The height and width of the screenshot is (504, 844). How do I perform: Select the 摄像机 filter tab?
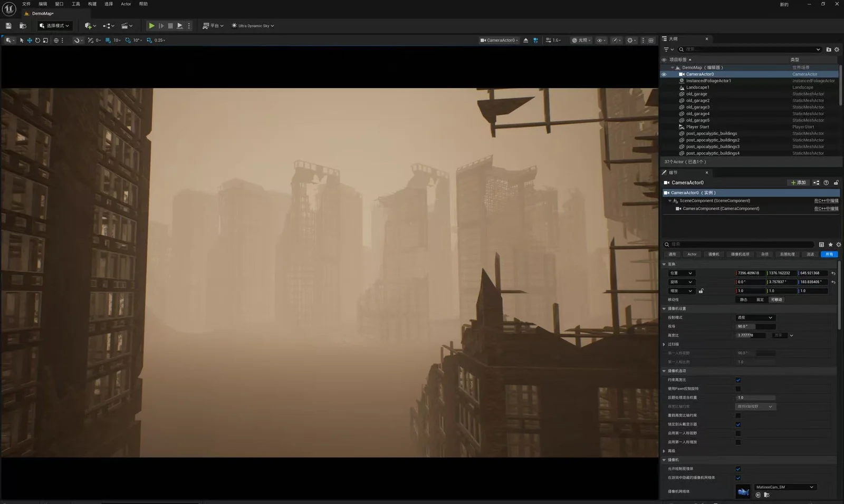pos(714,254)
